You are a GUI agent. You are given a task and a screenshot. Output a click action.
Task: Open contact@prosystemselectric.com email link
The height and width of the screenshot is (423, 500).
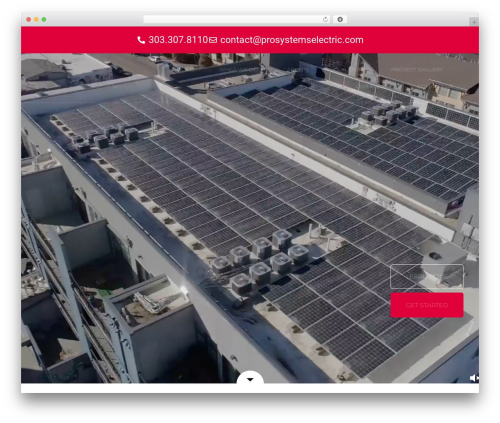click(x=292, y=40)
